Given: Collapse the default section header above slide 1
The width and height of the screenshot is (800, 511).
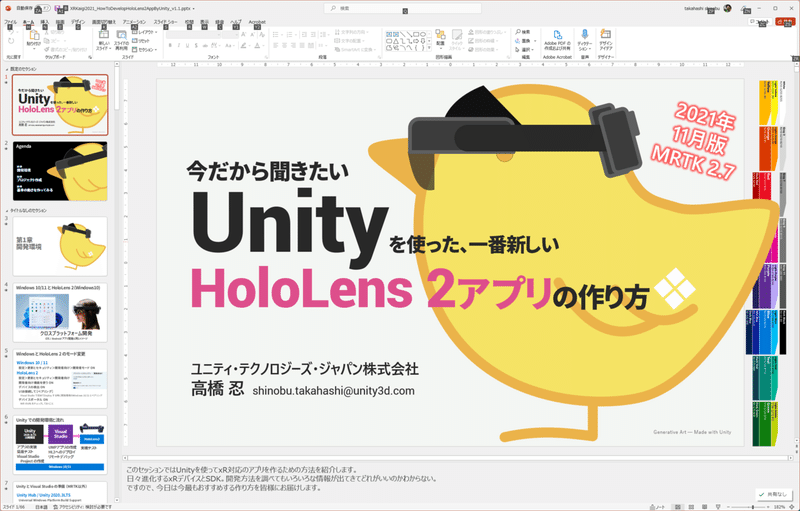Looking at the screenshot, I should [x=7, y=69].
